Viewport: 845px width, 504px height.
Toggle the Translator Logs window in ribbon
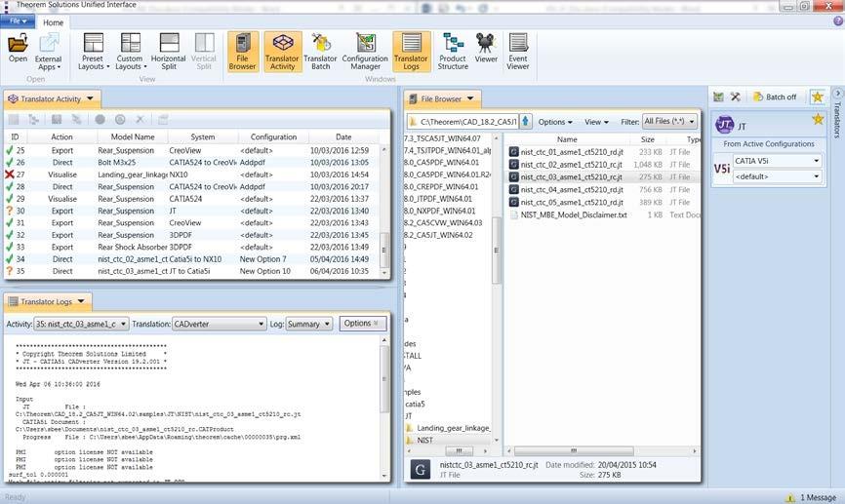(411, 53)
